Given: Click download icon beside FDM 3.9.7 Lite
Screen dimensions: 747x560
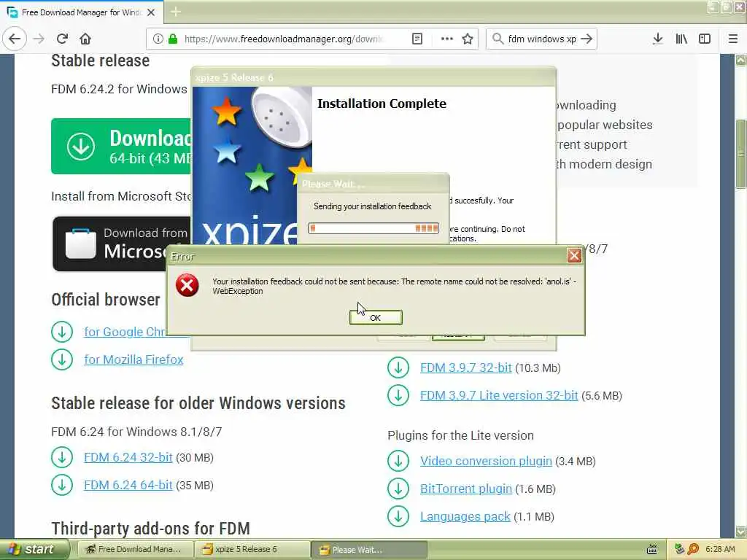Looking at the screenshot, I should (398, 396).
